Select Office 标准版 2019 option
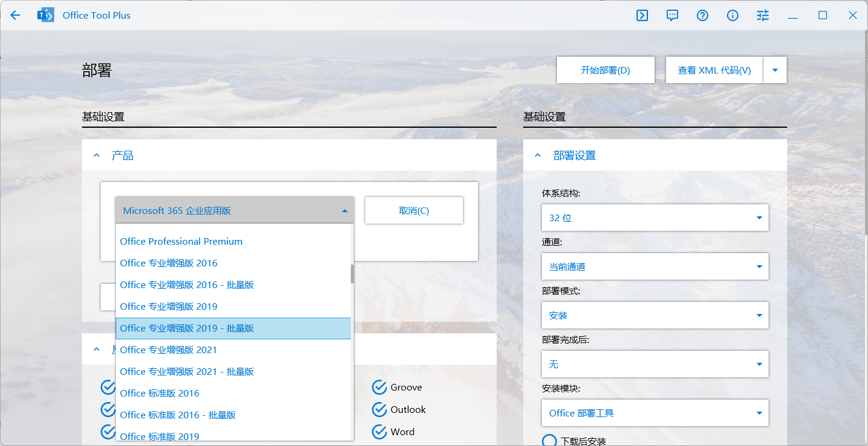 pyautogui.click(x=233, y=434)
